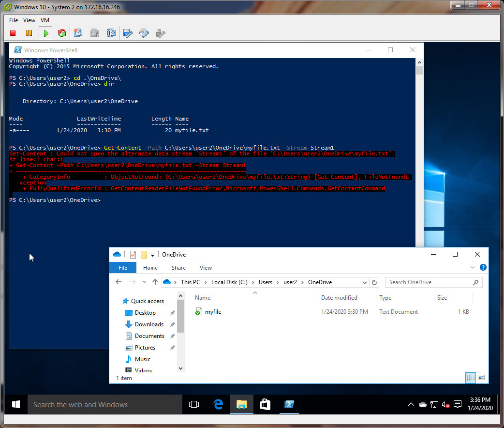This screenshot has width=504, height=428.
Task: Switch Explorer to large icons view
Action: pyautogui.click(x=480, y=378)
